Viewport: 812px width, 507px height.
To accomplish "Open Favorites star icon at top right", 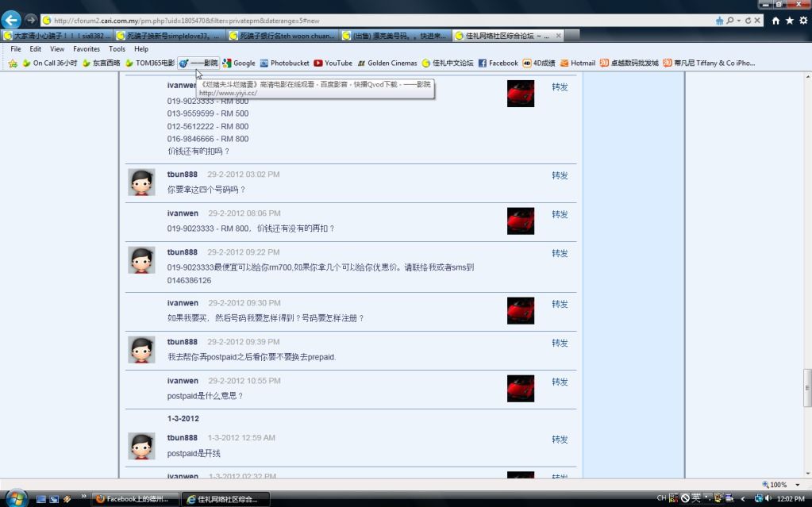I will tap(789, 21).
